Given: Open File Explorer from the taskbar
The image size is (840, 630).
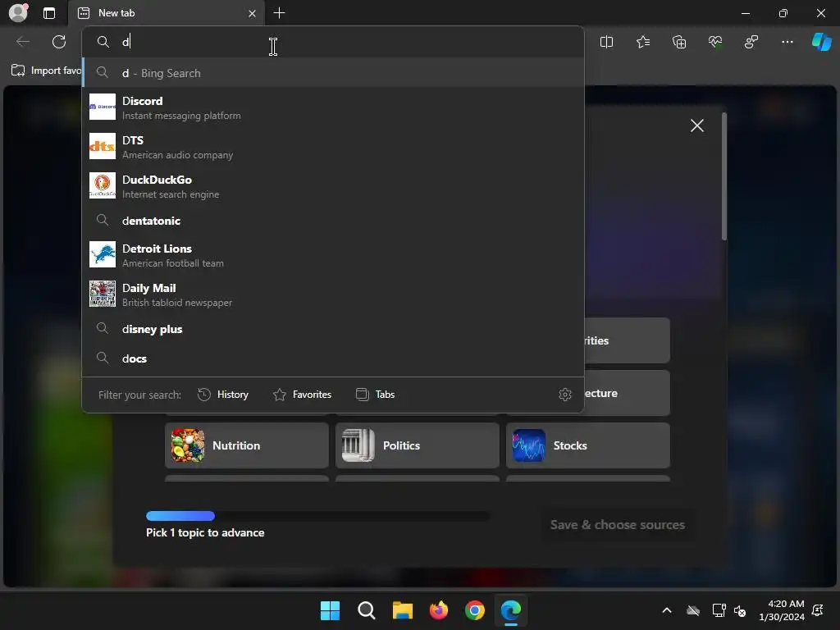Looking at the screenshot, I should 402,610.
